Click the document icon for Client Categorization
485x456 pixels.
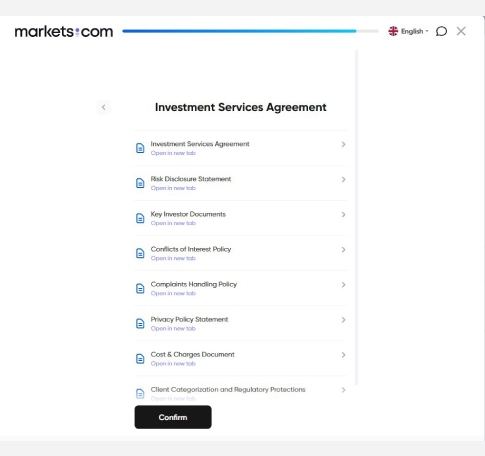point(140,394)
